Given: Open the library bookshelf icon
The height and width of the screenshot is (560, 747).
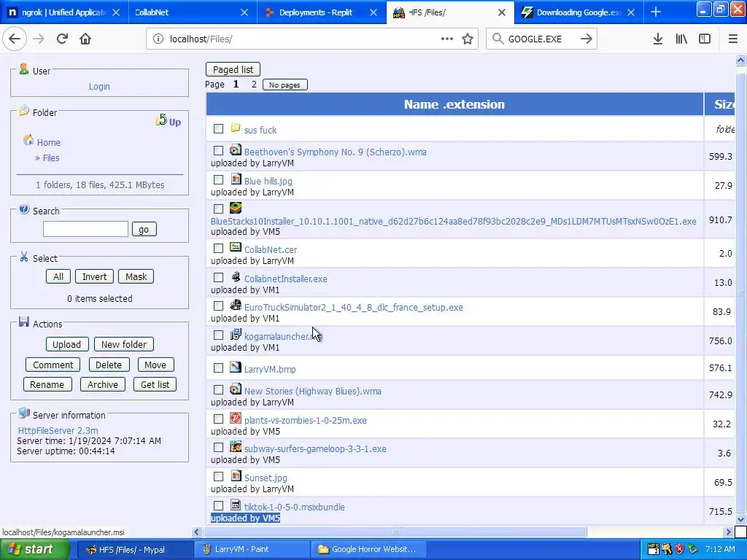Looking at the screenshot, I should (681, 39).
